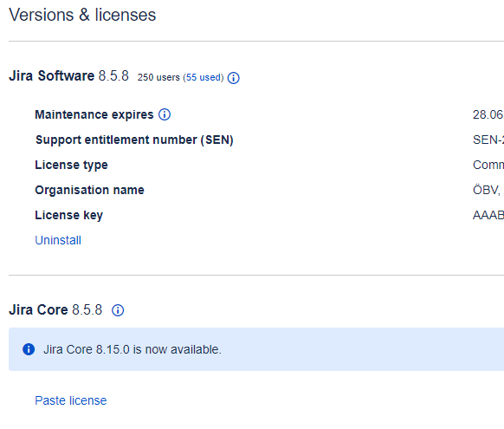Open the Maintenance expires info icon
This screenshot has height=429, width=504.
coord(165,114)
